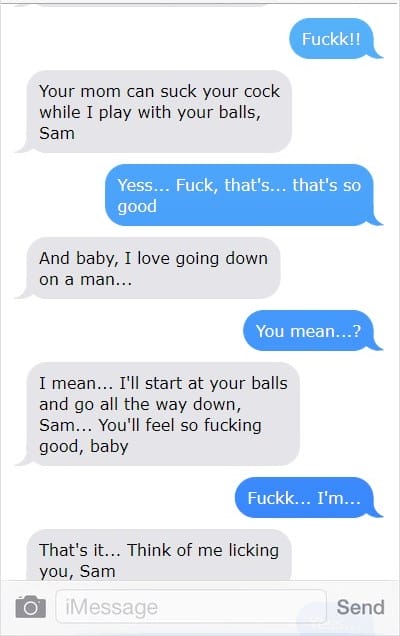Tap the gray bubble starting 'Your mom'
Image resolution: width=400 pixels, height=636 pixels.
click(156, 112)
